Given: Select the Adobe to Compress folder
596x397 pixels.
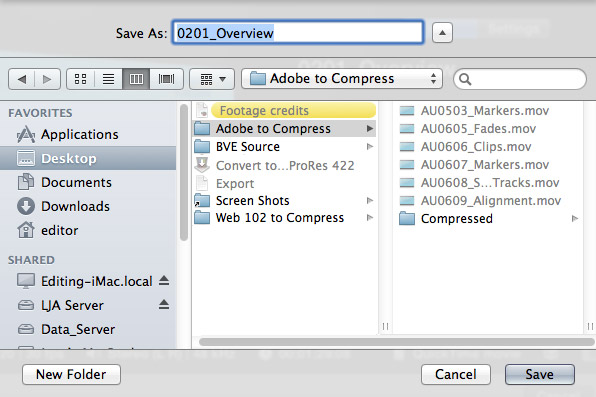Looking at the screenshot, I should (284, 129).
